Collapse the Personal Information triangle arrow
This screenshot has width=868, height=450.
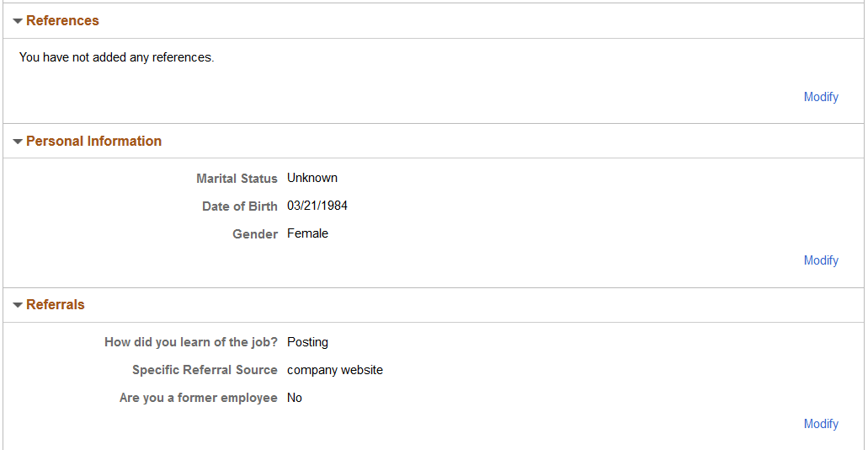click(x=18, y=142)
